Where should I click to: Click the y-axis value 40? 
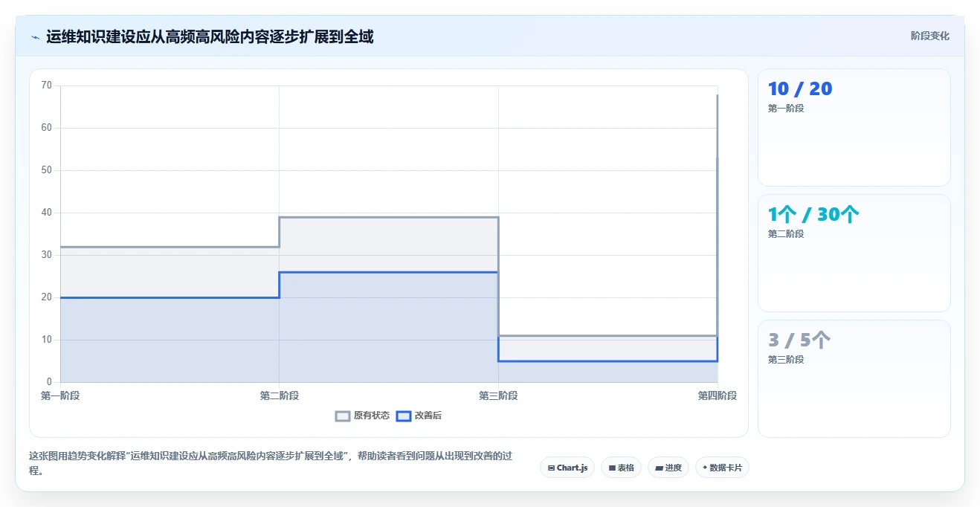pos(47,213)
